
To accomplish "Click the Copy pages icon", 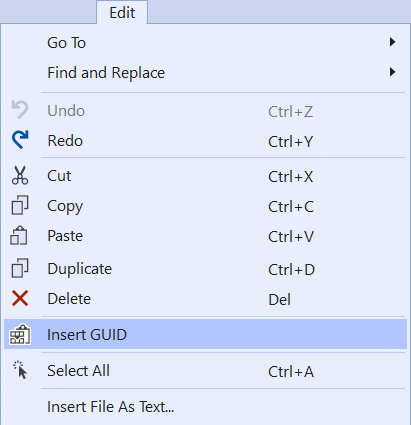I will point(20,205).
